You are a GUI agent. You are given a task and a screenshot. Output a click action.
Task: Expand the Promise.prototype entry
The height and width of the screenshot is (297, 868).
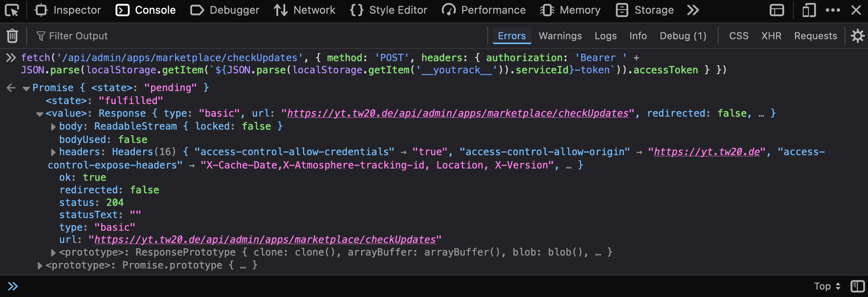coord(40,266)
